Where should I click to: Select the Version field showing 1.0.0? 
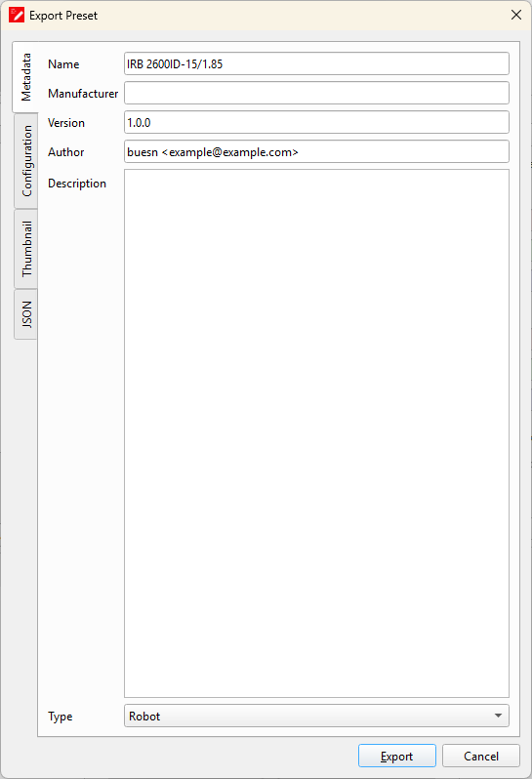[316, 122]
